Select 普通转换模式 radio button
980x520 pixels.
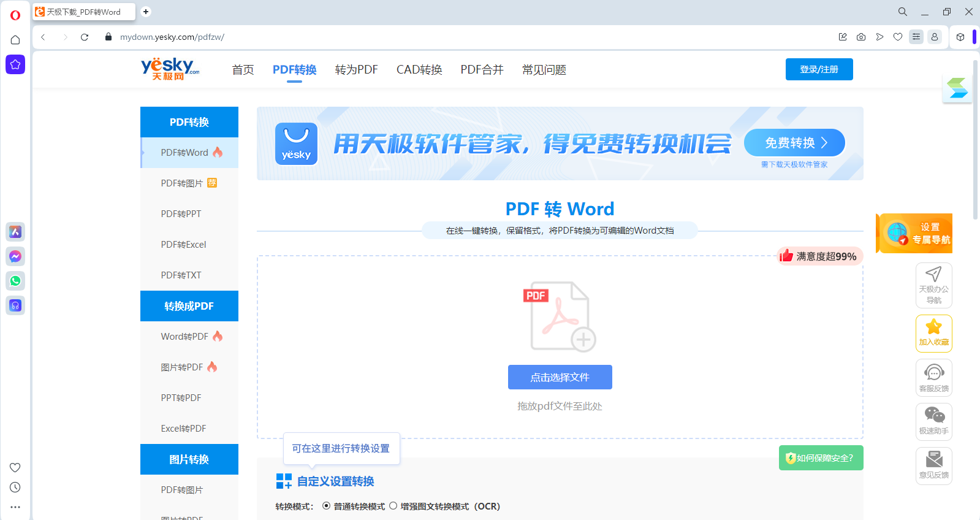coord(326,506)
